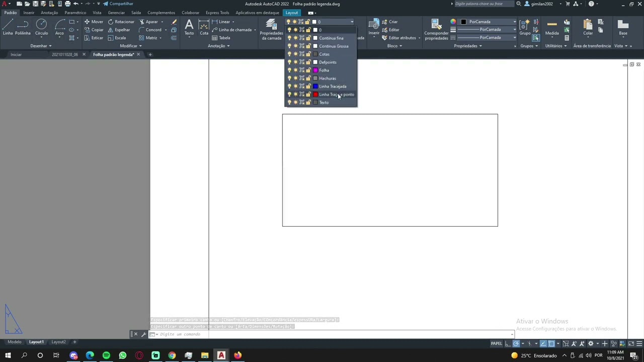Click the Undo arrow in quick access toolbar
The height and width of the screenshot is (362, 644).
75,4
